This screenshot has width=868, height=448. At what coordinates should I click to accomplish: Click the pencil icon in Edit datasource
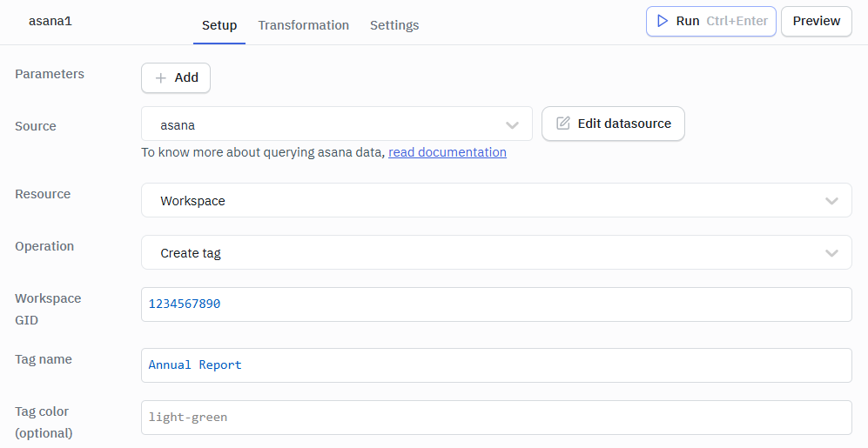point(563,124)
